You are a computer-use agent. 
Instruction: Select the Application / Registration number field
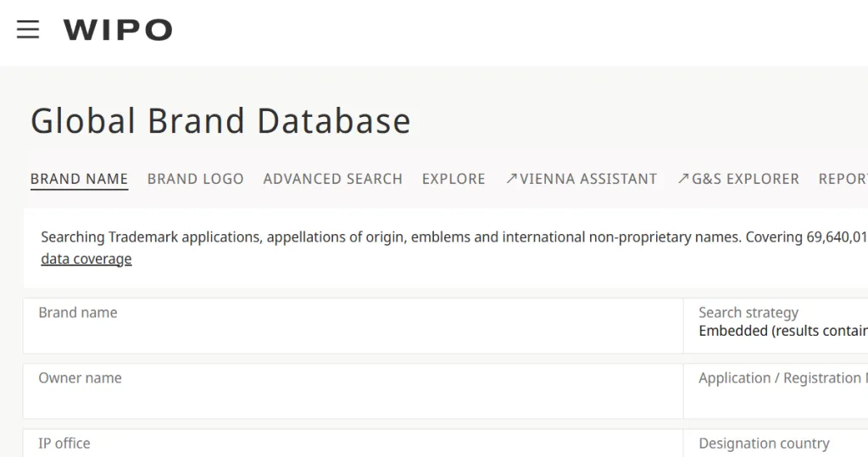(776, 392)
